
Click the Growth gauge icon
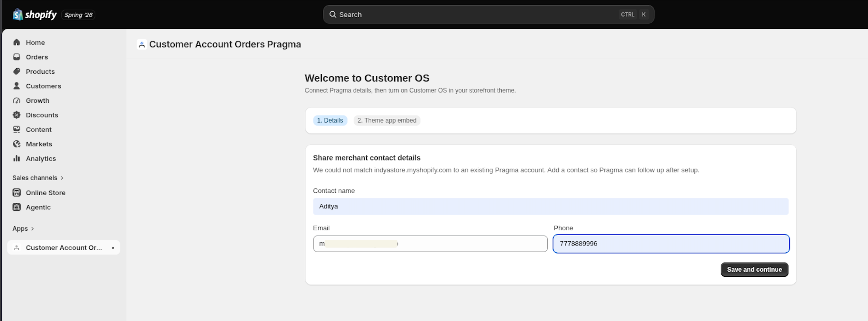pos(17,101)
